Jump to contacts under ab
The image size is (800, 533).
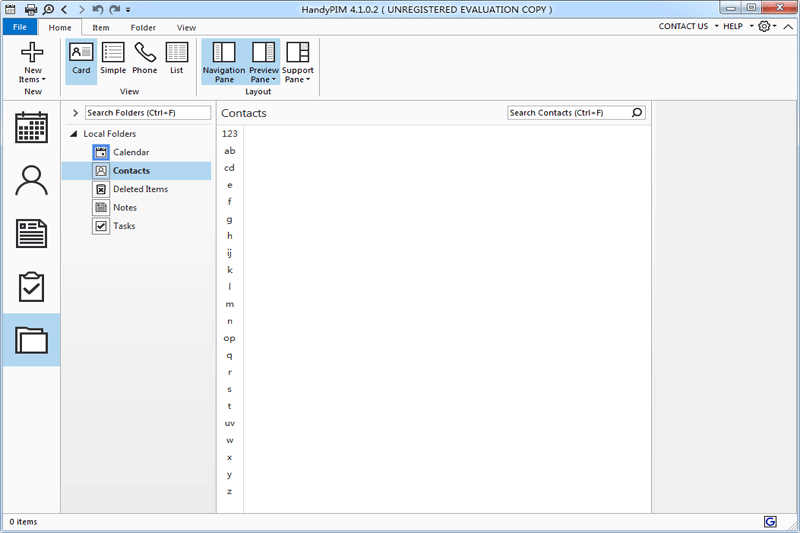point(230,151)
